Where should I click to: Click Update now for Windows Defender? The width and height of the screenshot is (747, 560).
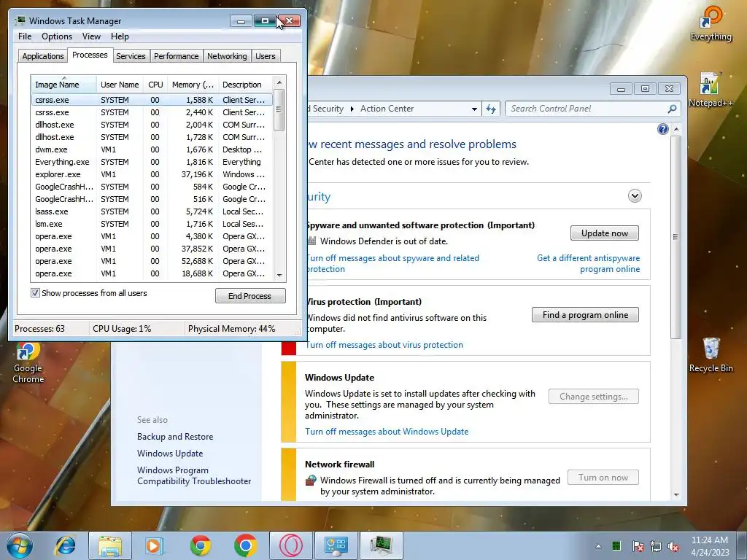[605, 233]
